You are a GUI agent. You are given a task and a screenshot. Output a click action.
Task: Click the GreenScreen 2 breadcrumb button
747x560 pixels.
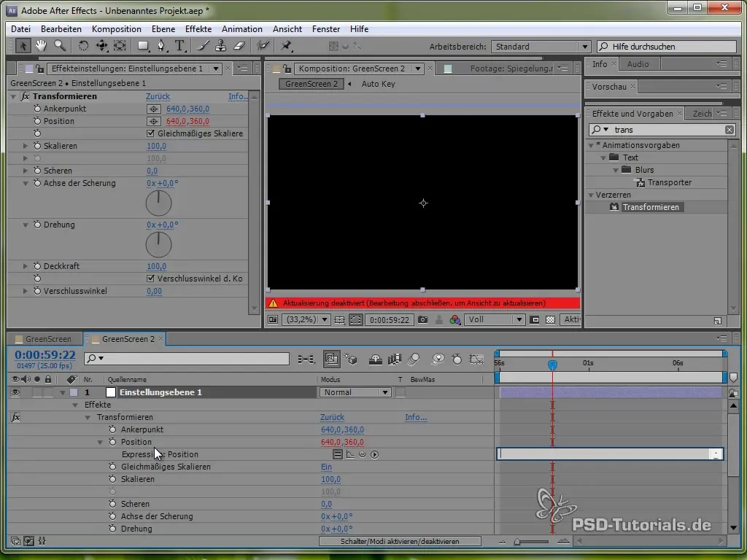pyautogui.click(x=311, y=84)
